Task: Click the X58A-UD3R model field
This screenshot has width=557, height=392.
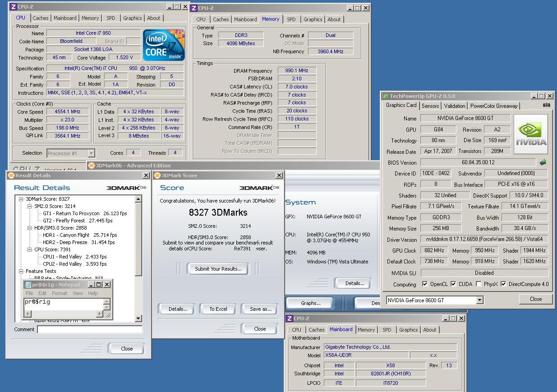Action: coord(367,355)
